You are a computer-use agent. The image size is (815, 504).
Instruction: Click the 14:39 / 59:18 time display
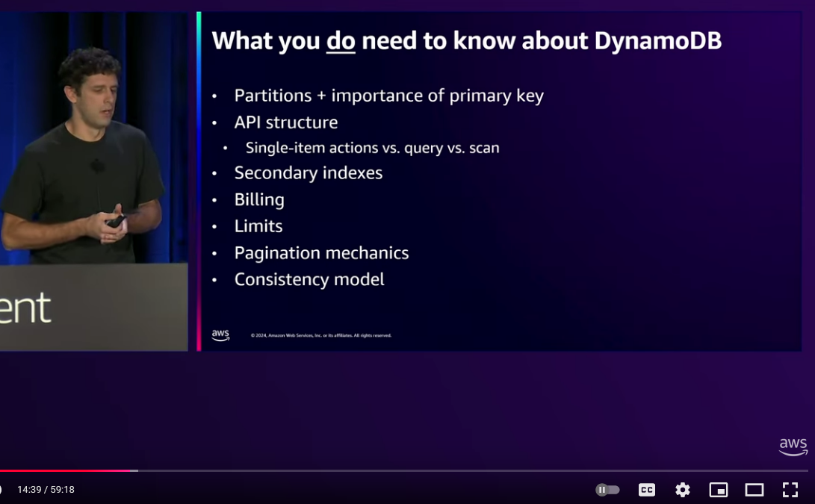pos(46,490)
